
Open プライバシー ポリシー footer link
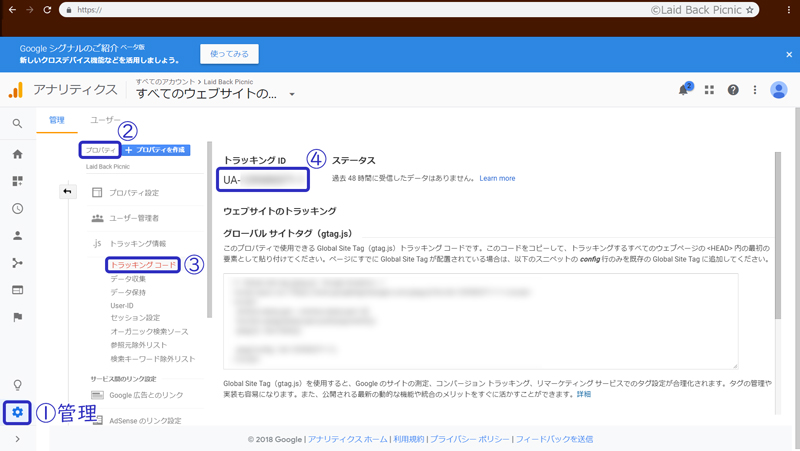pos(470,439)
